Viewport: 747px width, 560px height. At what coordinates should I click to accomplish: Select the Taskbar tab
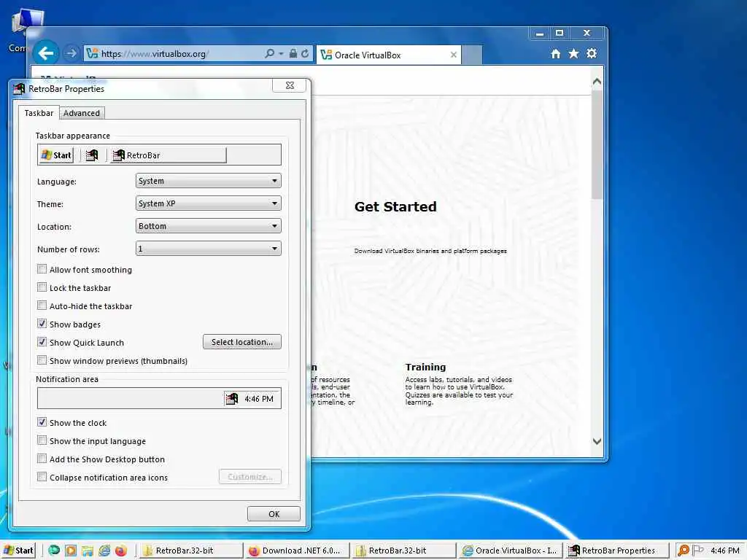[39, 113]
